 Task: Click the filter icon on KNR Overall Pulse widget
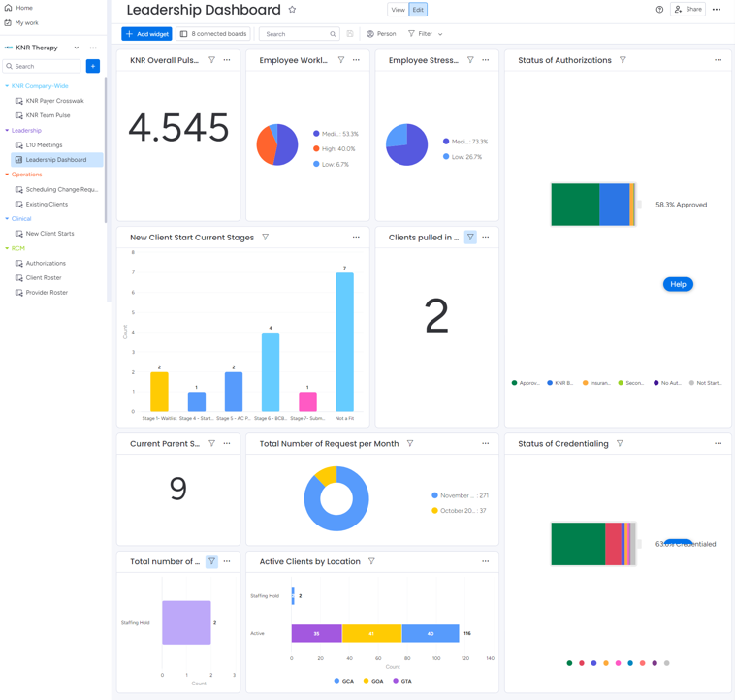click(211, 60)
